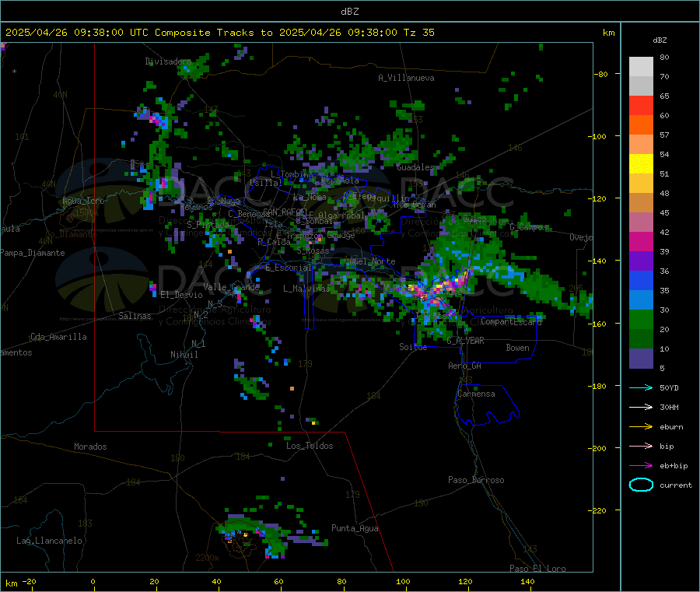The width and height of the screenshot is (700, 592).
Task: Click the 'Composite Tracks' timestamp header line
Action: point(219,33)
